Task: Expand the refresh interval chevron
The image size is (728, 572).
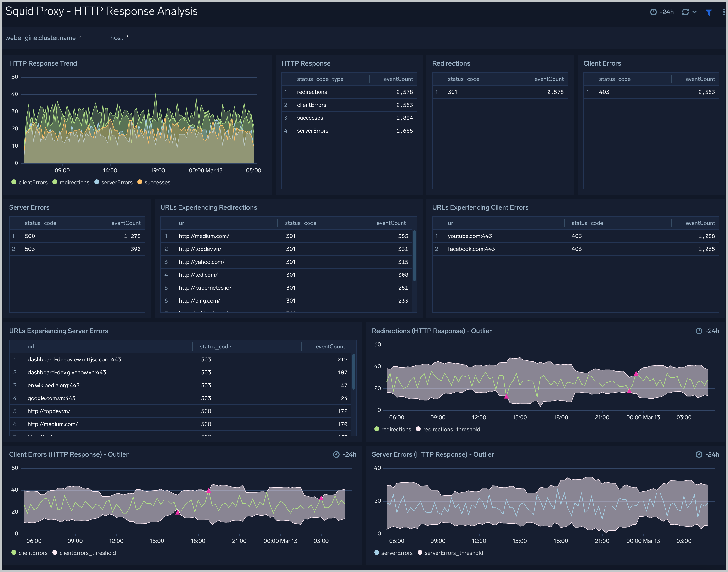Action: [694, 12]
